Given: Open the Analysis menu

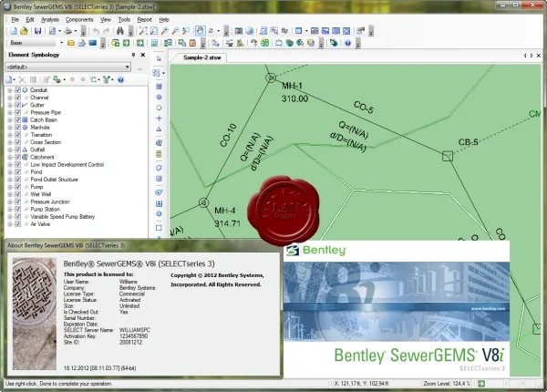Looking at the screenshot, I should pyautogui.click(x=50, y=19).
